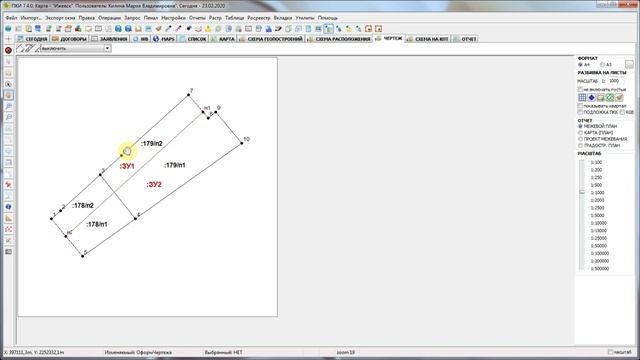The width and height of the screenshot is (640, 360).
Task: Open the Росреестр menu
Action: click(x=259, y=18)
